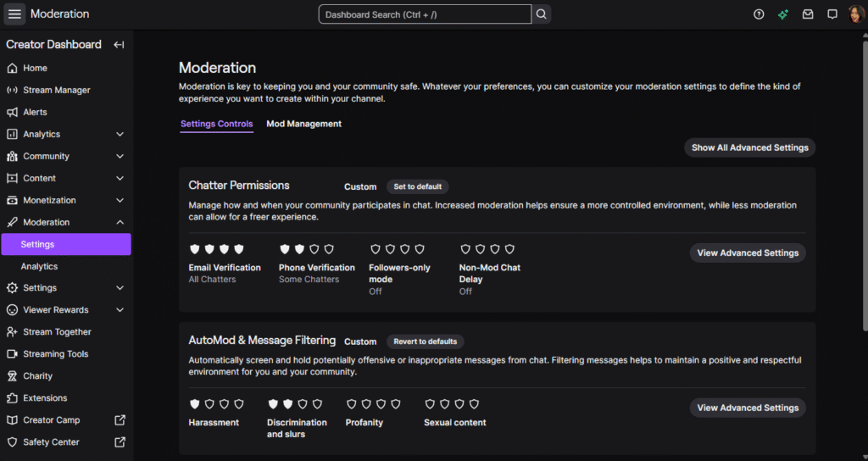Image resolution: width=868 pixels, height=461 pixels.
Task: Set Harassment filter to fourth shield level
Action: coord(239,404)
